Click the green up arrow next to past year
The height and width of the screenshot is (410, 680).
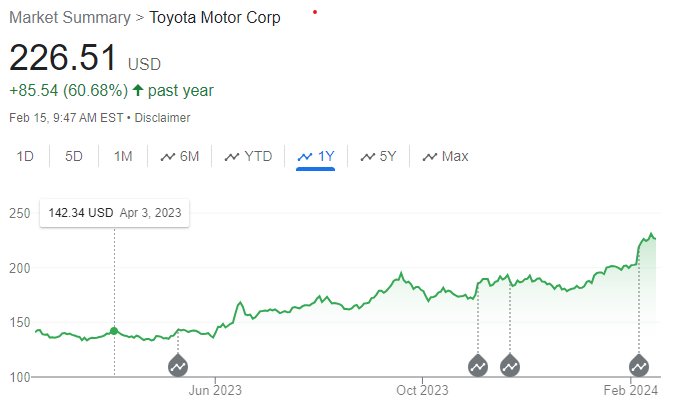coord(138,90)
